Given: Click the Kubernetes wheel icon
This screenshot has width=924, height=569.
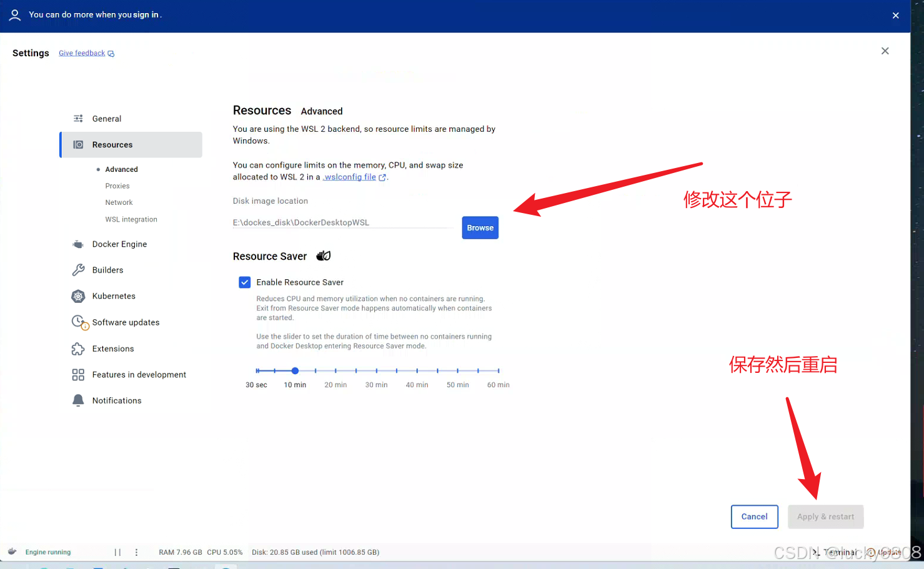Looking at the screenshot, I should [78, 296].
